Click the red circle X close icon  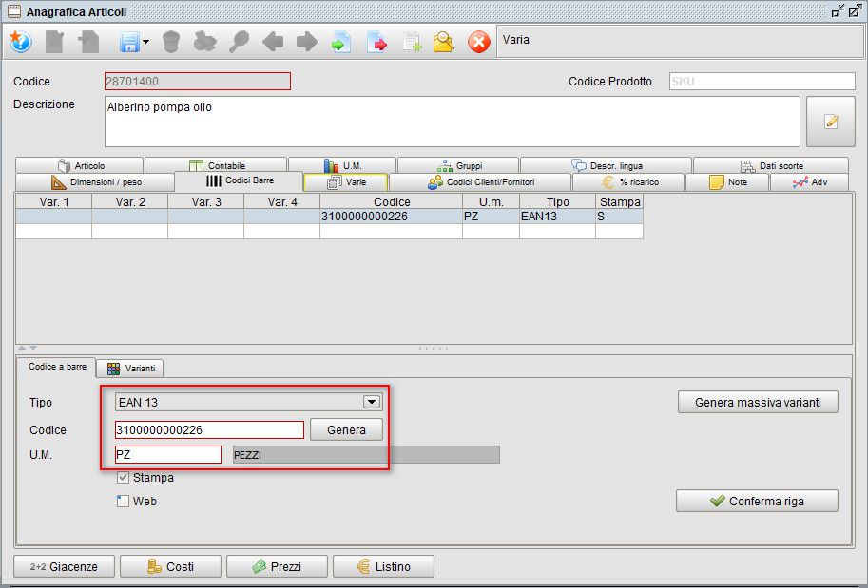[x=479, y=42]
